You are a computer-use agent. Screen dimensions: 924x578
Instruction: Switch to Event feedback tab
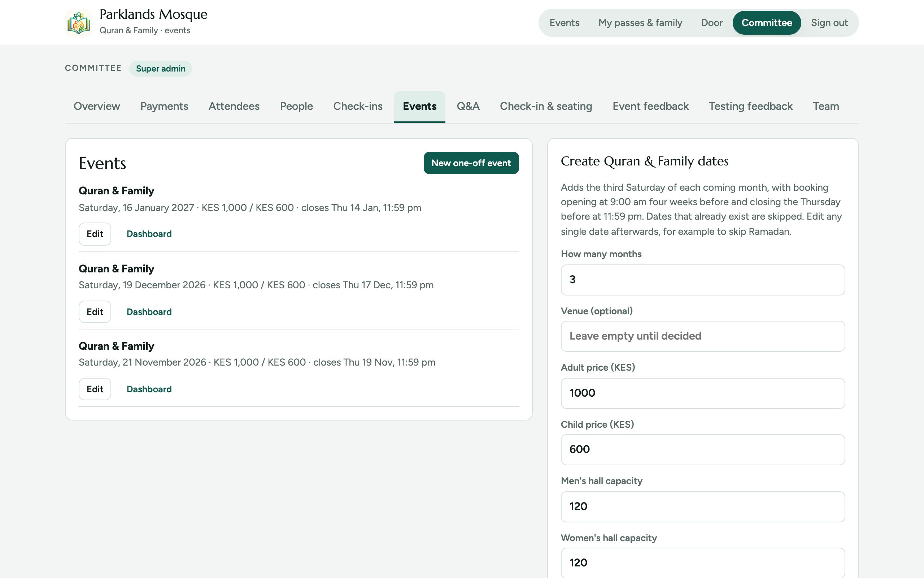[651, 106]
